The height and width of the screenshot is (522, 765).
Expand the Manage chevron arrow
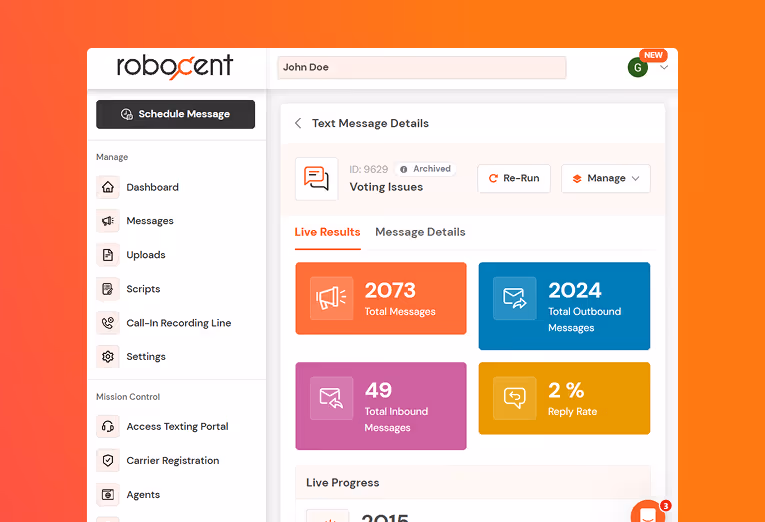pos(635,179)
